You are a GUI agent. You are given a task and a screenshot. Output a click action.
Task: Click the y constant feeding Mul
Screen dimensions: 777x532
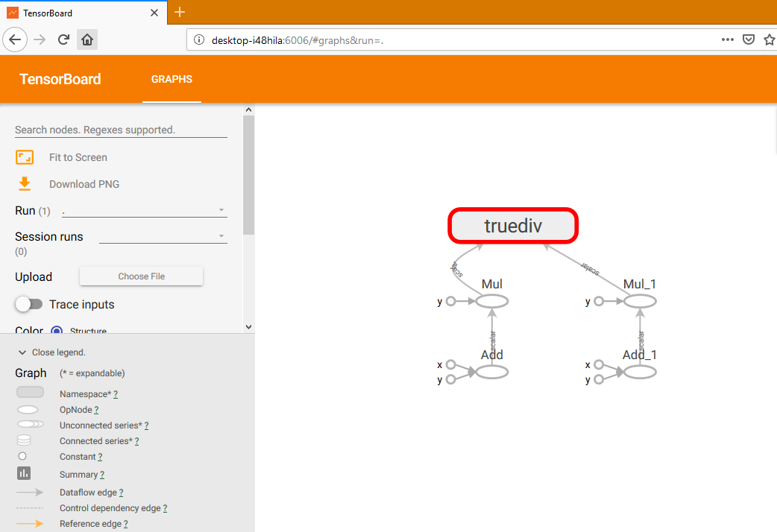tap(450, 301)
